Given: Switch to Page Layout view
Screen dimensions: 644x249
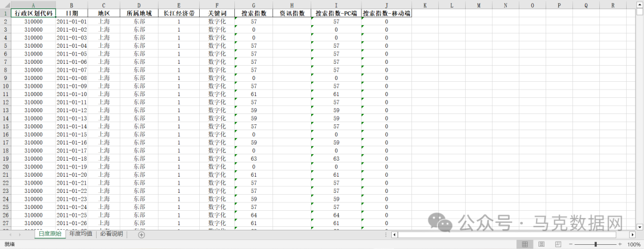Looking at the screenshot, I should (x=541, y=244).
